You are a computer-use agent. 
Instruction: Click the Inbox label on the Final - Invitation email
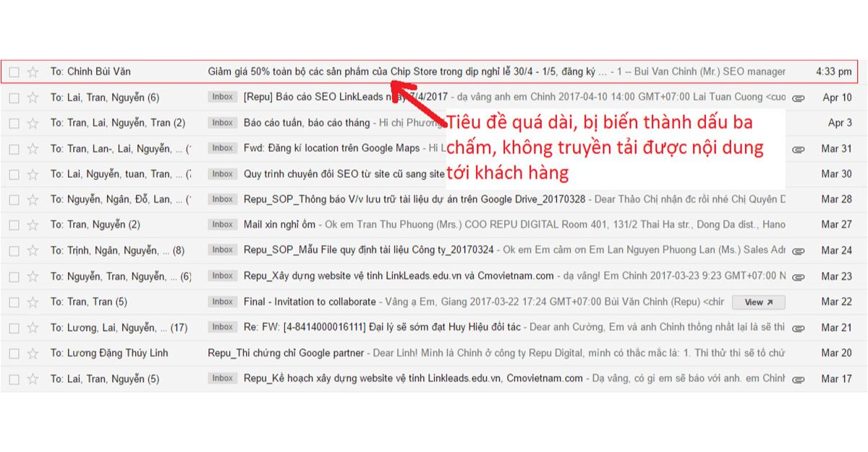pos(222,302)
